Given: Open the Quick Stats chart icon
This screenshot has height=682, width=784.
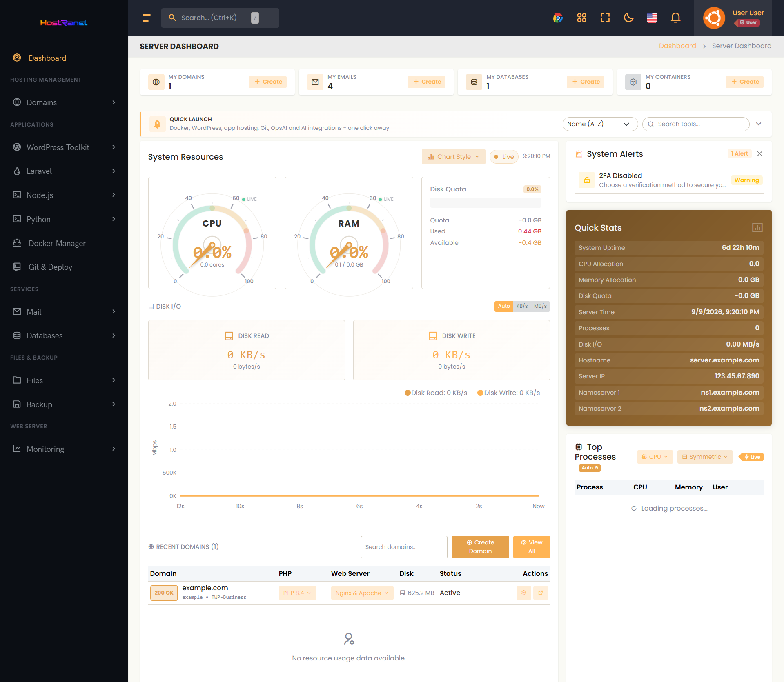Looking at the screenshot, I should [x=757, y=228].
